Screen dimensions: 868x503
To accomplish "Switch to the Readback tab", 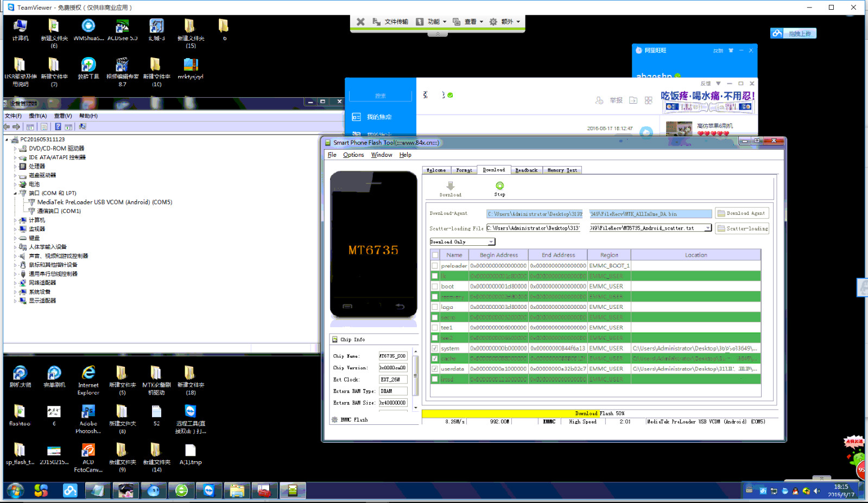I will (526, 170).
